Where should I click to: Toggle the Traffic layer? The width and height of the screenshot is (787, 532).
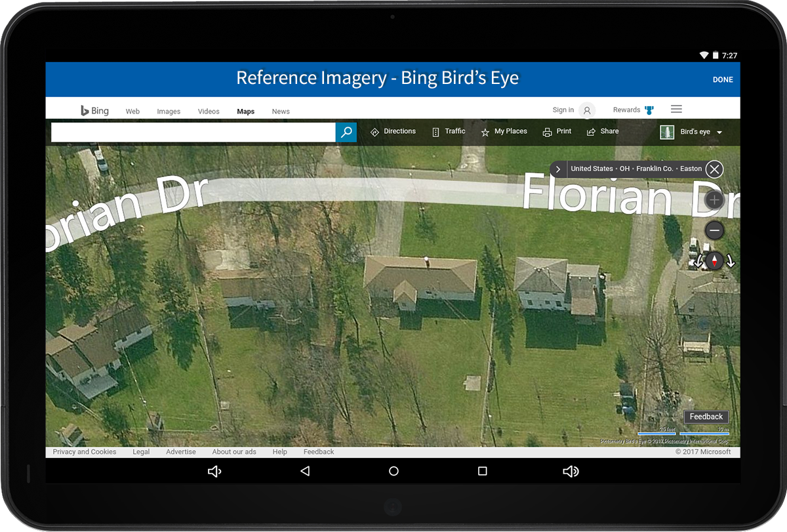[449, 131]
